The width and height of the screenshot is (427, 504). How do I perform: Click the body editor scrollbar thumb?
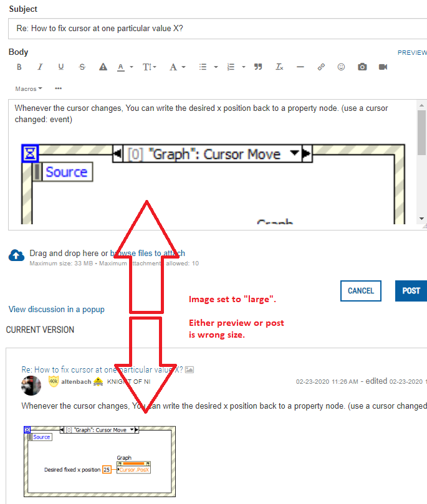pos(421,133)
